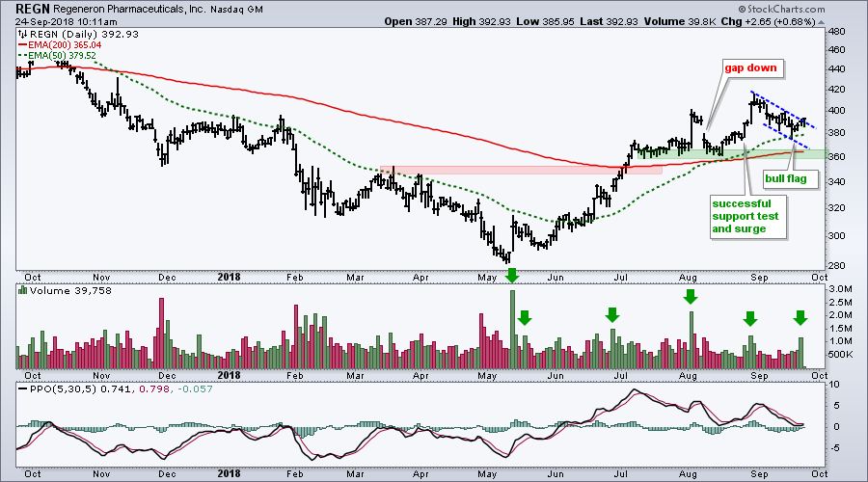Click the REGN (Daily) 392.93 legend entry
This screenshot has height=482, width=868.
(x=84, y=34)
